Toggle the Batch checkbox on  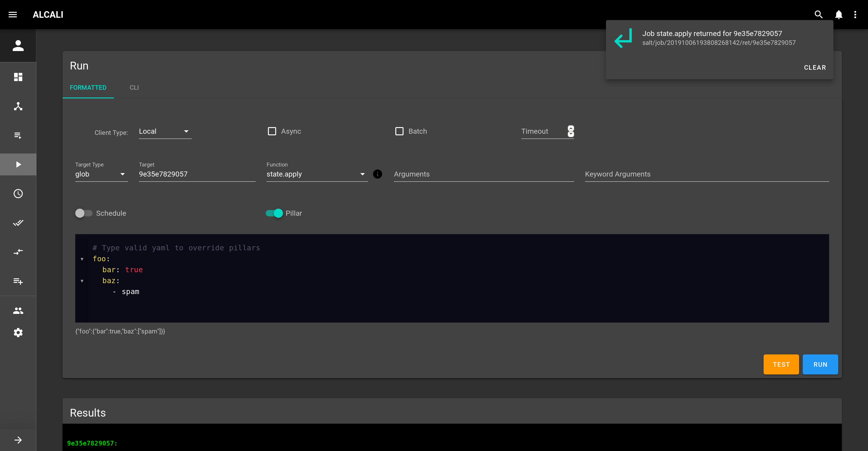point(400,131)
